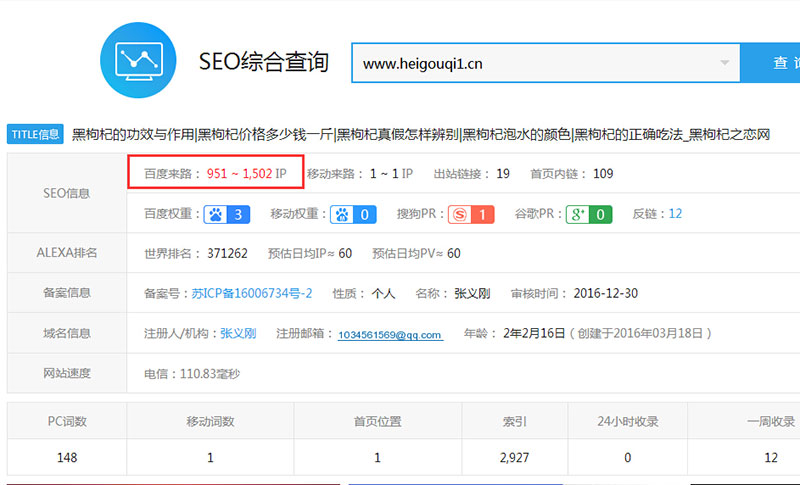
Task: Click the email link 1034561569@qq.com
Action: pyautogui.click(x=390, y=335)
